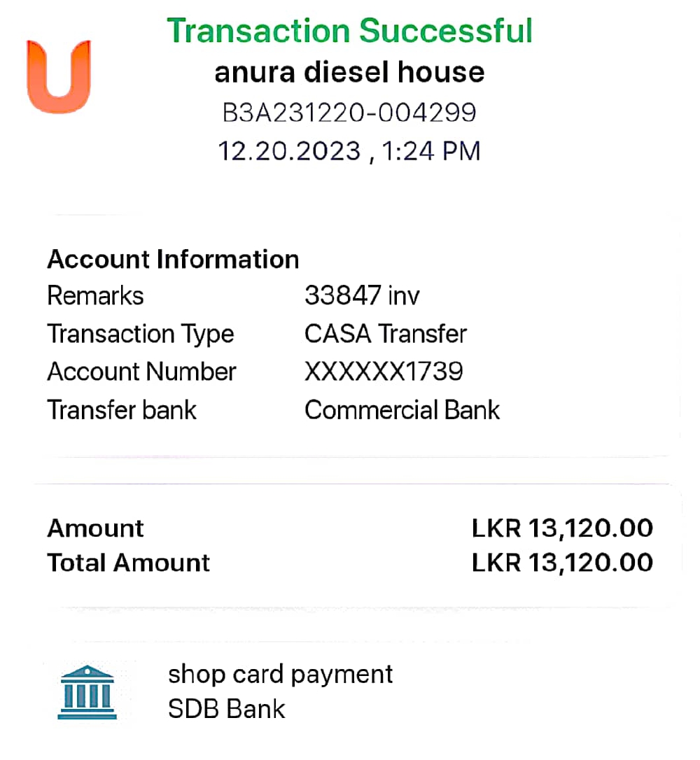Image resolution: width=700 pixels, height=760 pixels.
Task: Click the Account Number label
Action: pyautogui.click(x=142, y=372)
